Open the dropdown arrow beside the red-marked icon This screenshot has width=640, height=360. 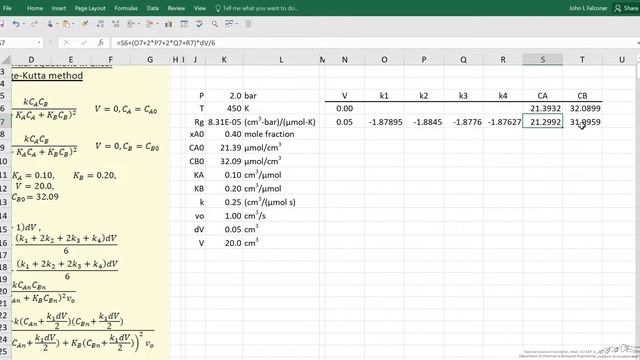158,24
